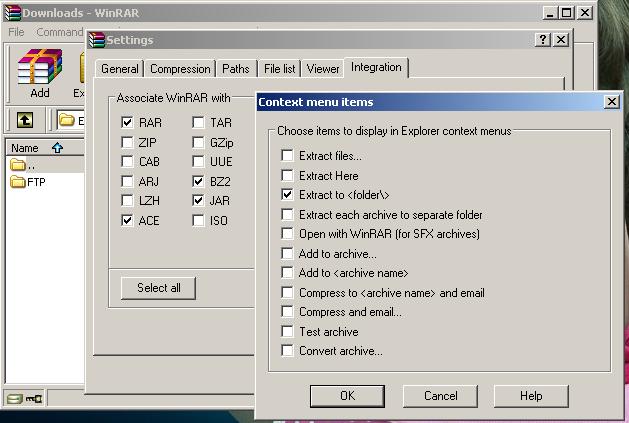The height and width of the screenshot is (423, 629).
Task: Open the Paths settings tab
Action: 236,69
